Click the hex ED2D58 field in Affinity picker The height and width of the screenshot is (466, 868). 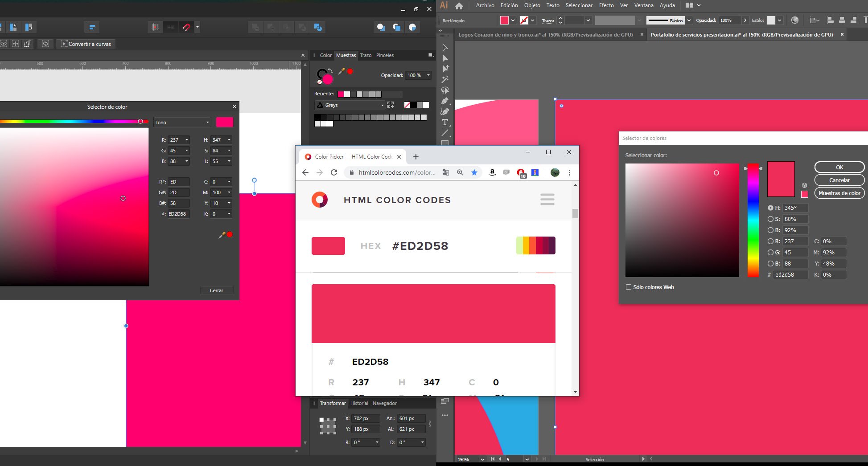pos(178,214)
